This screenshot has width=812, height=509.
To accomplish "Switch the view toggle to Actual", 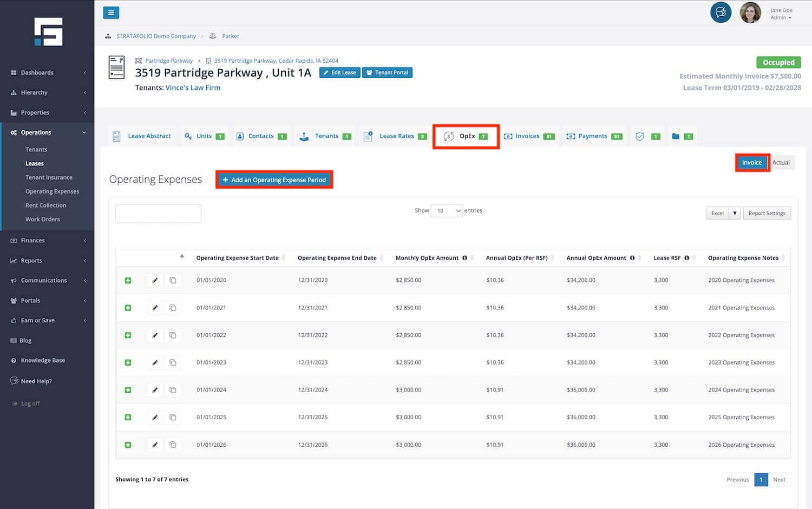I will tap(781, 163).
